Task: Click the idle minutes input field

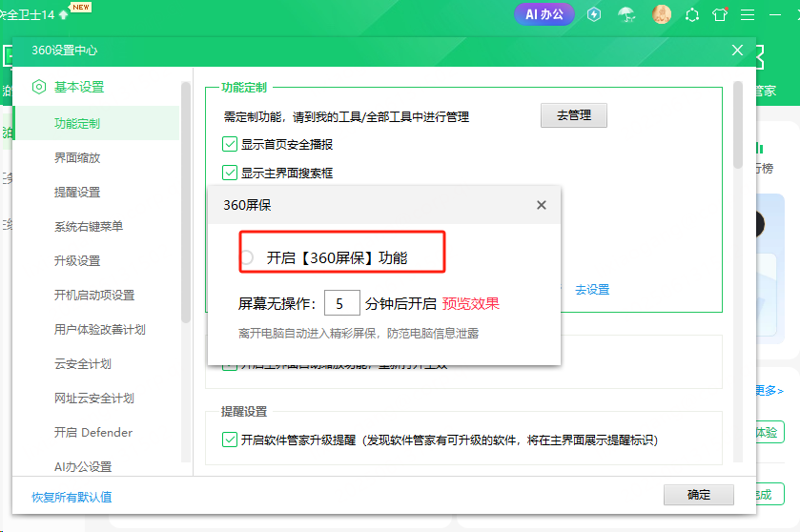Action: pos(342,304)
